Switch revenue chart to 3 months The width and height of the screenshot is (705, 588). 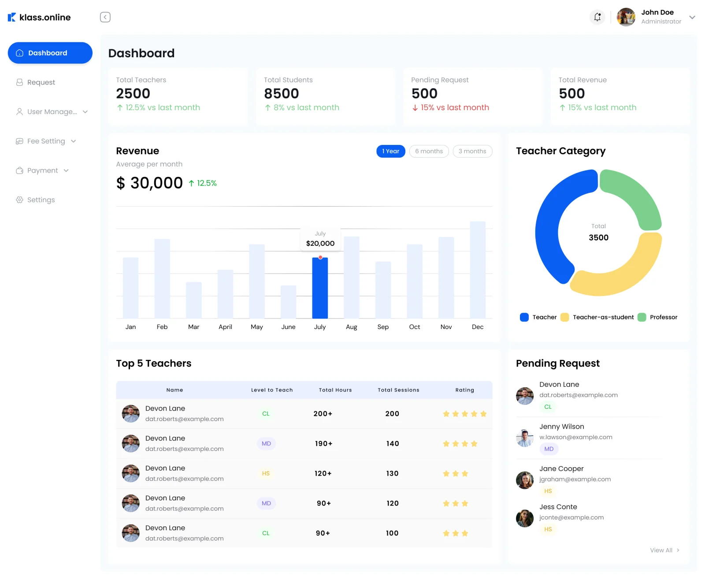click(472, 151)
